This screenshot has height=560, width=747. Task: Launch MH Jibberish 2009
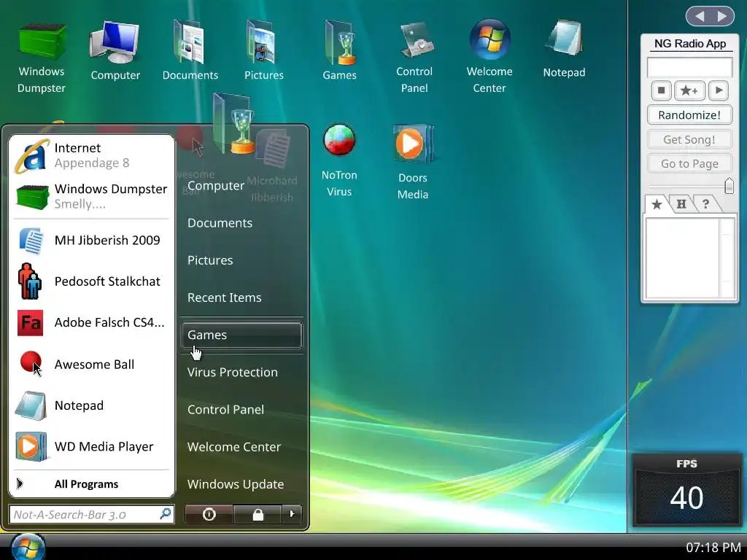[91, 240]
